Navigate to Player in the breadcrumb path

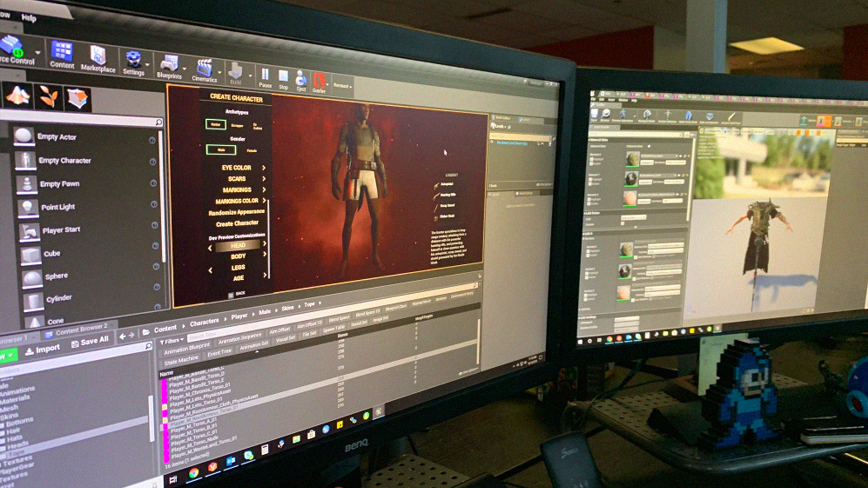[239, 316]
